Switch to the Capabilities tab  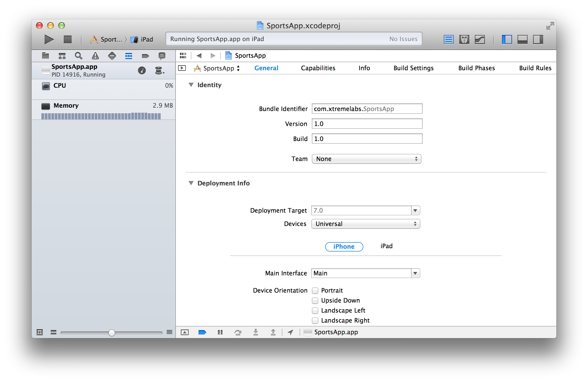[x=318, y=68]
